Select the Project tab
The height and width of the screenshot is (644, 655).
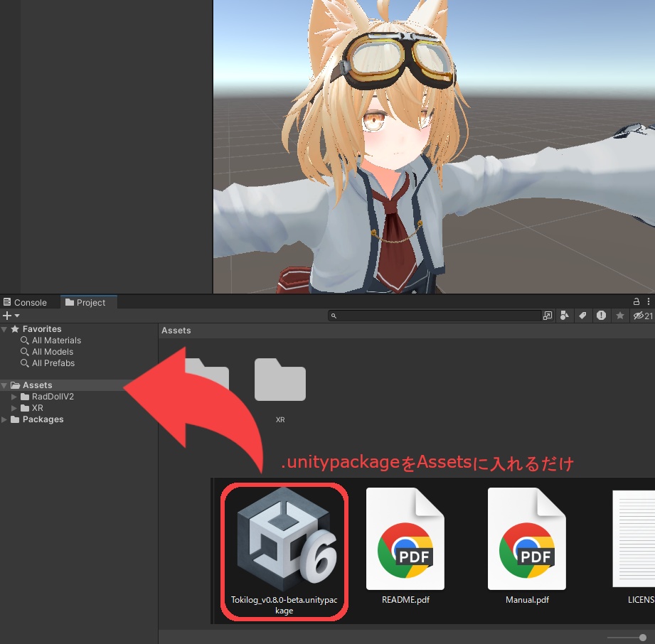pyautogui.click(x=88, y=302)
